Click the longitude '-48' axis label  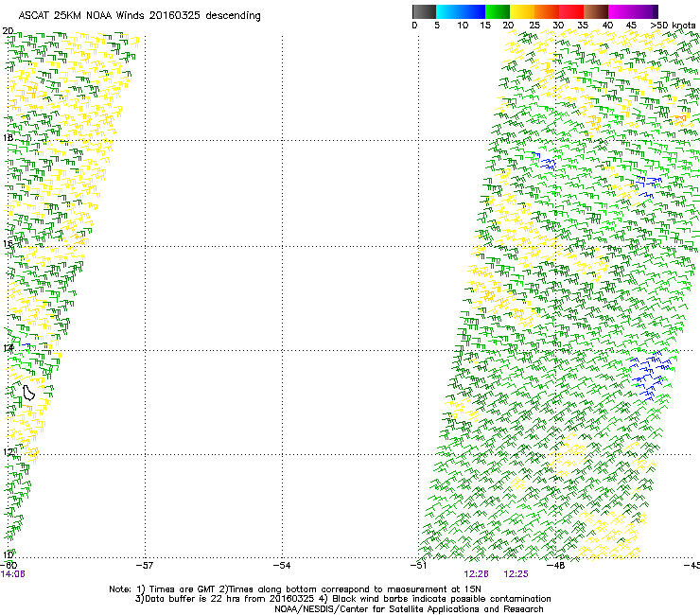[556, 566]
